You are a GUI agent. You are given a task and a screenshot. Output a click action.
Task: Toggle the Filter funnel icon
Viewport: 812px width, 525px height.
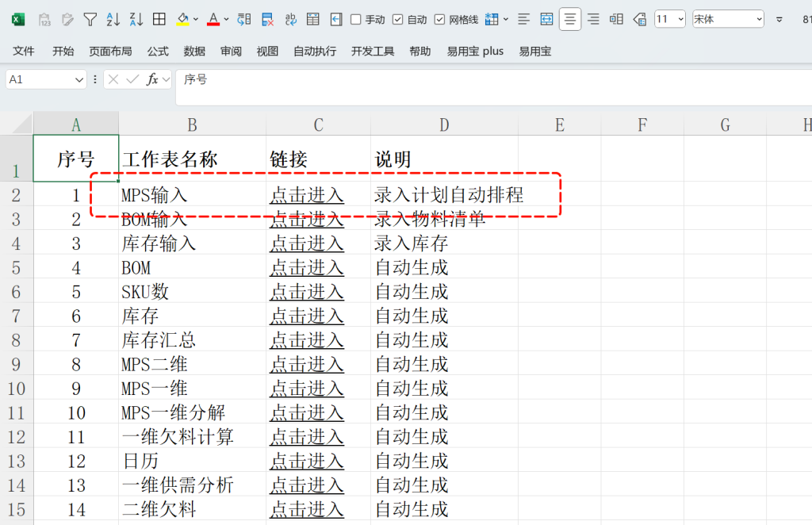pos(90,20)
